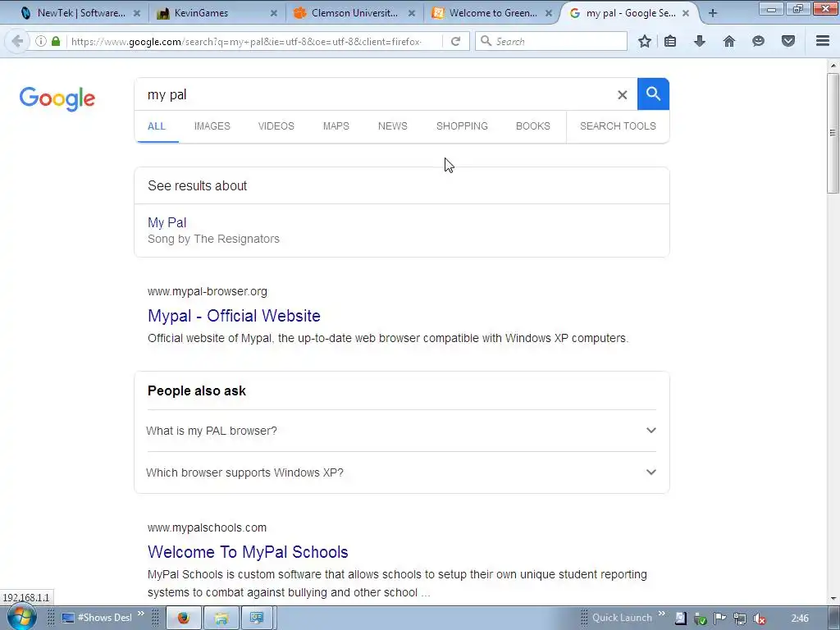Click the Firefox toolbar Search field
Image resolution: width=840 pixels, height=630 pixels.
click(x=550, y=41)
